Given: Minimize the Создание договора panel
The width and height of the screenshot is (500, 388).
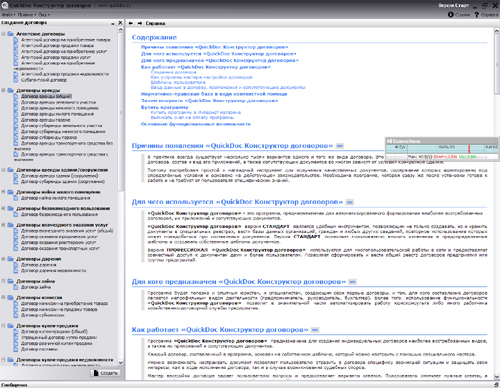Looking at the screenshot, I should tap(113, 23).
